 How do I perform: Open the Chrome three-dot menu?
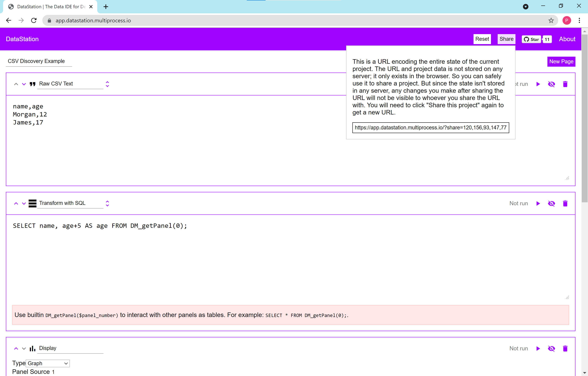point(579,21)
